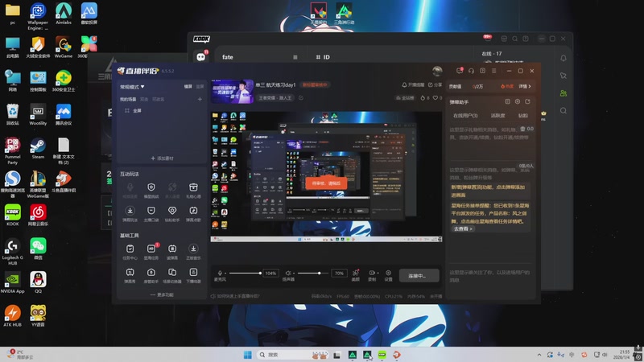Click the refresh icon in 弹幕助手 header
This screenshot has height=362, width=644.
pyautogui.click(x=527, y=101)
